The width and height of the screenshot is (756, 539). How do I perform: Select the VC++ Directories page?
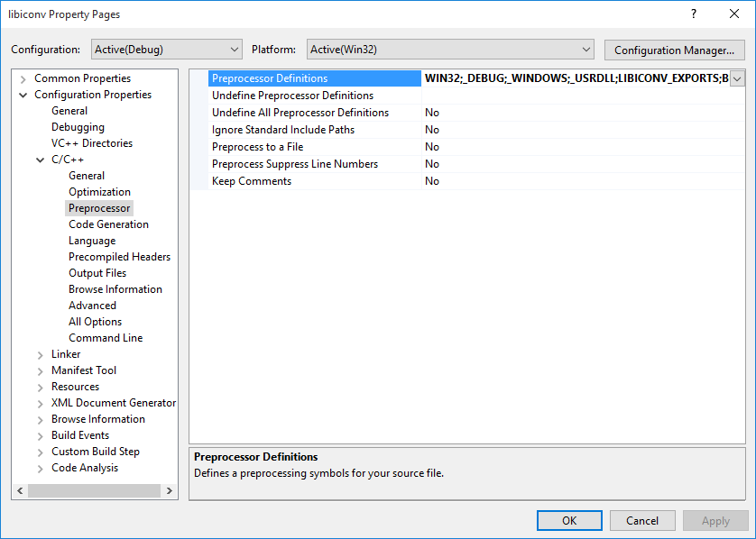click(92, 143)
